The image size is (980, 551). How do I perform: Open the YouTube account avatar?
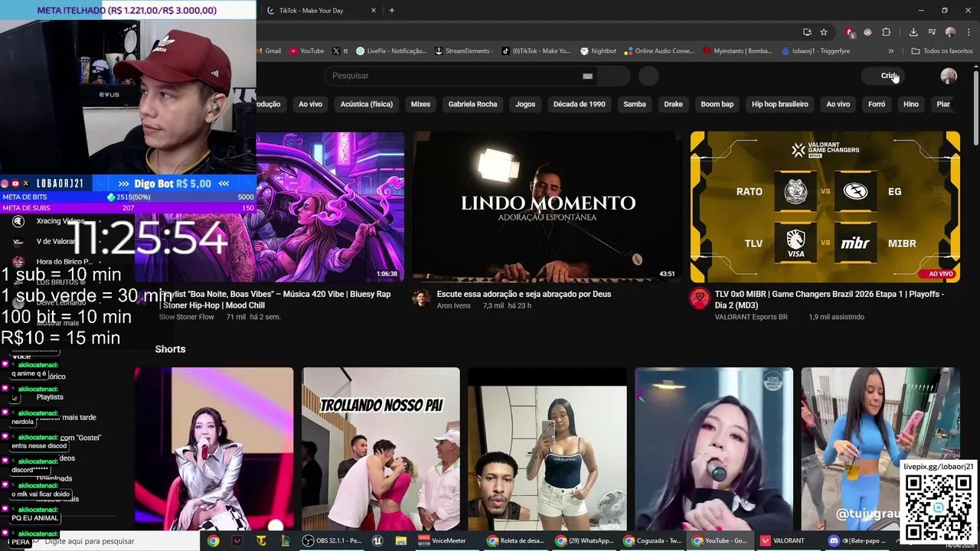click(949, 76)
